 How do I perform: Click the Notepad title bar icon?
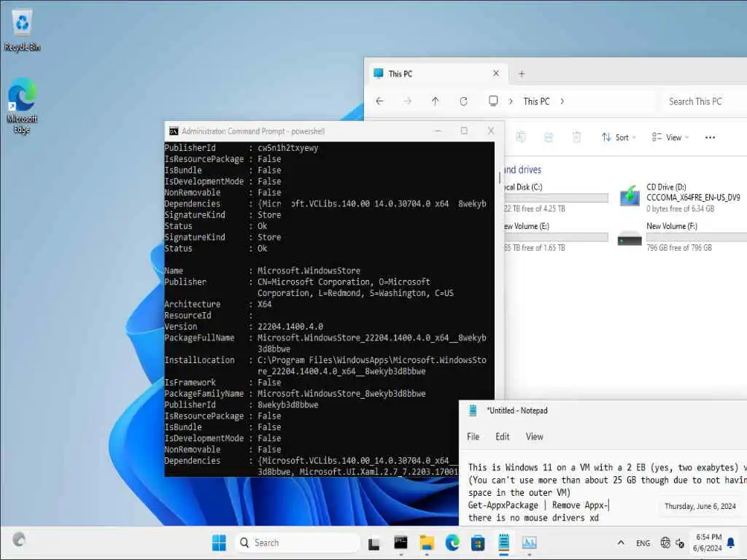(473, 411)
